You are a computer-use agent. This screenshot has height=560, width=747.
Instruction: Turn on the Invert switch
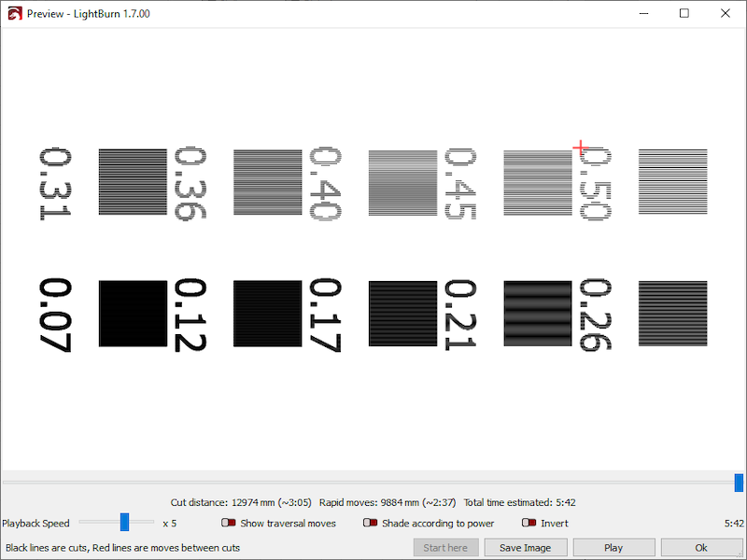click(529, 524)
